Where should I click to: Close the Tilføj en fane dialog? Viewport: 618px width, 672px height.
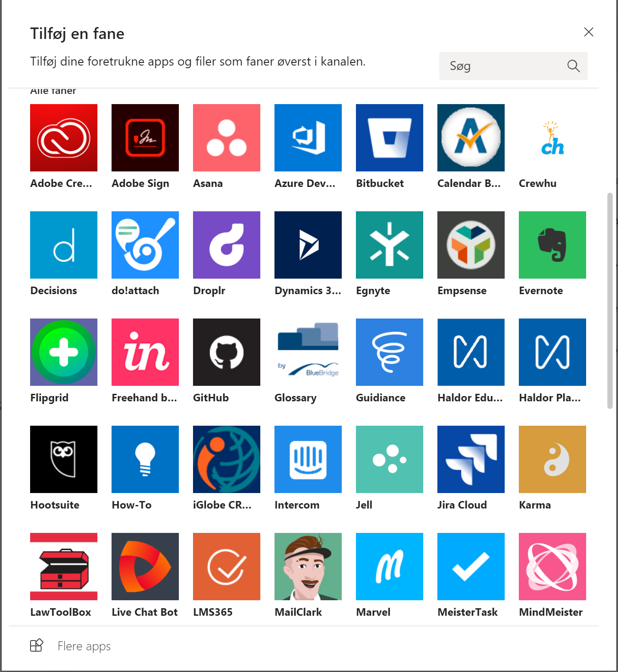[589, 32]
